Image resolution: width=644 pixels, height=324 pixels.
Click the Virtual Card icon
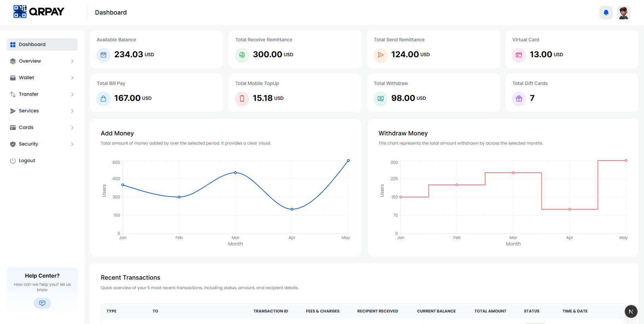click(x=519, y=55)
